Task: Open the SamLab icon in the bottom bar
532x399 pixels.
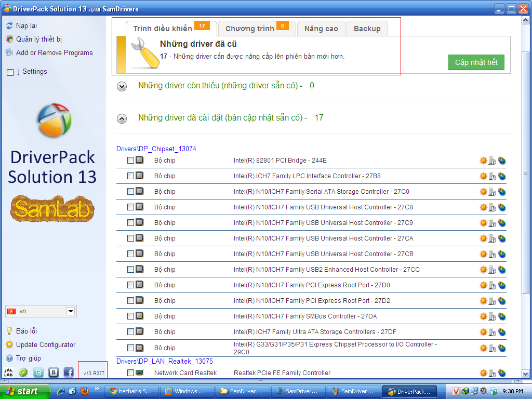Action: 8,373
